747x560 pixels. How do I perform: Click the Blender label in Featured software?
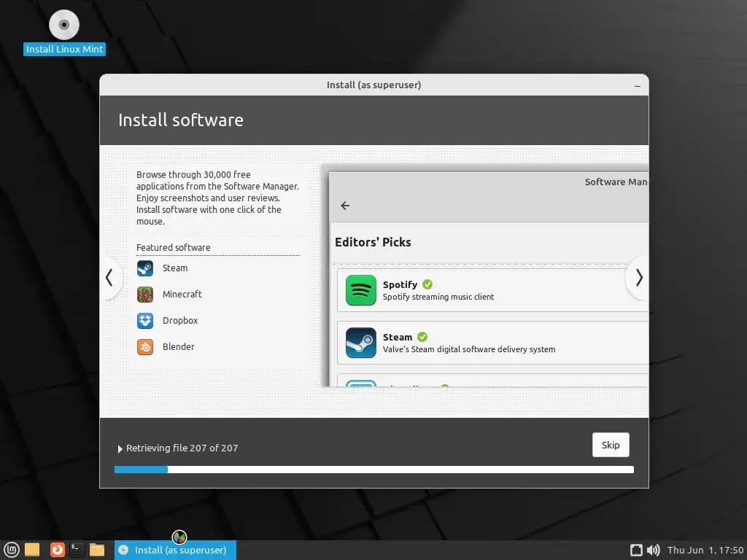pyautogui.click(x=179, y=346)
